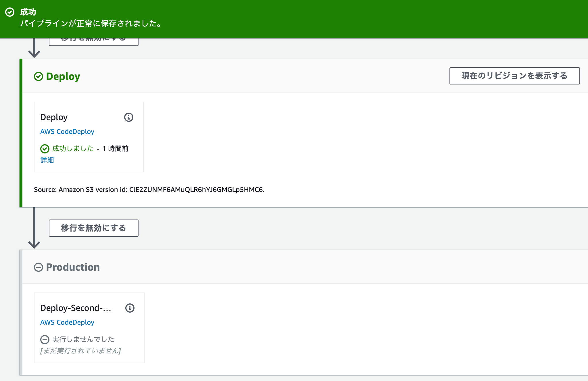This screenshot has width=588, height=381.
Task: Click the 成功しました status checkmark icon
Action: point(45,149)
